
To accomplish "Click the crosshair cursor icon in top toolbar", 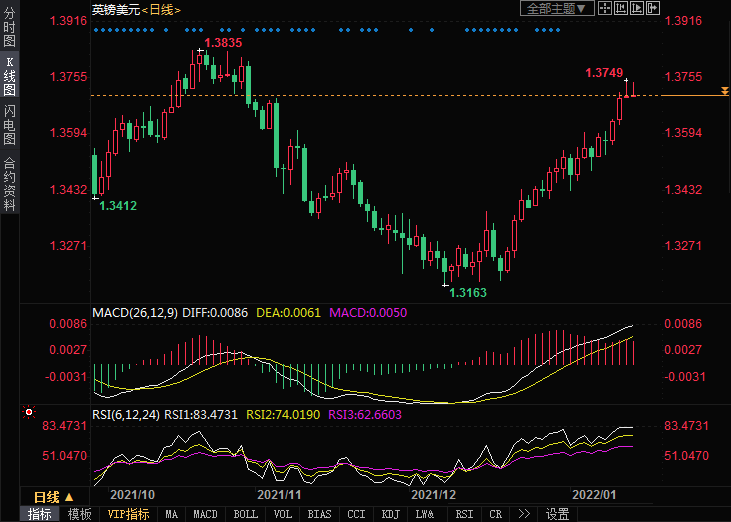I will 607,9.
